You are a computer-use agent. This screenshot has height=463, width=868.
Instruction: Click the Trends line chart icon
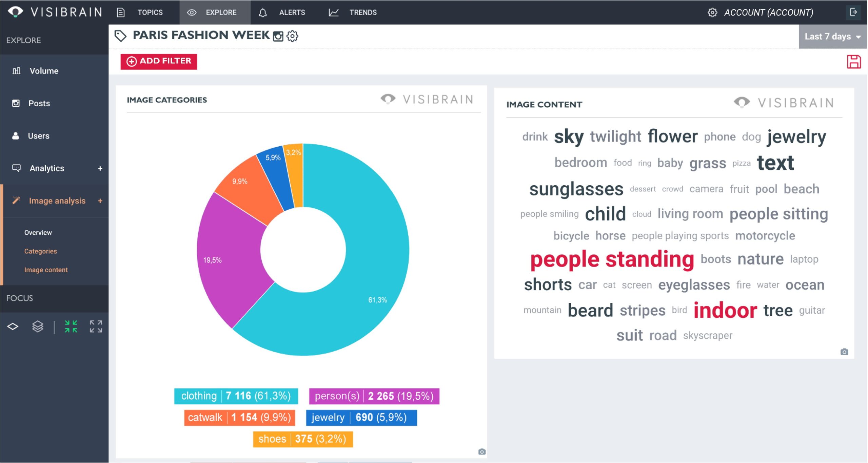334,13
